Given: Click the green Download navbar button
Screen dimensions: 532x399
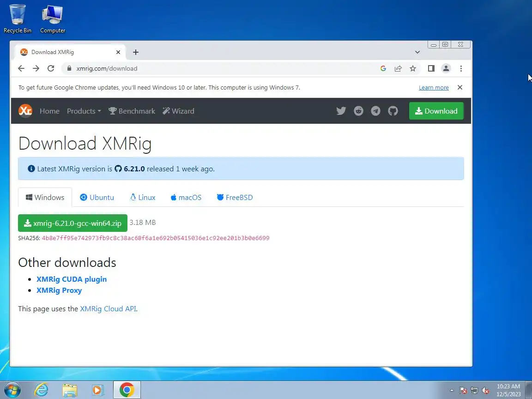Looking at the screenshot, I should [436, 111].
